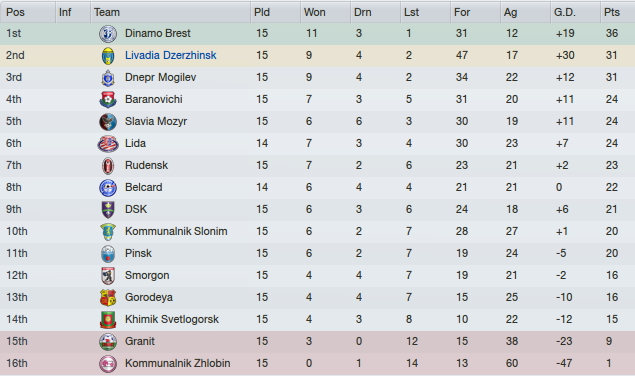
Task: Open the Livadia Dzerzhinsk team link
Action: (x=170, y=56)
